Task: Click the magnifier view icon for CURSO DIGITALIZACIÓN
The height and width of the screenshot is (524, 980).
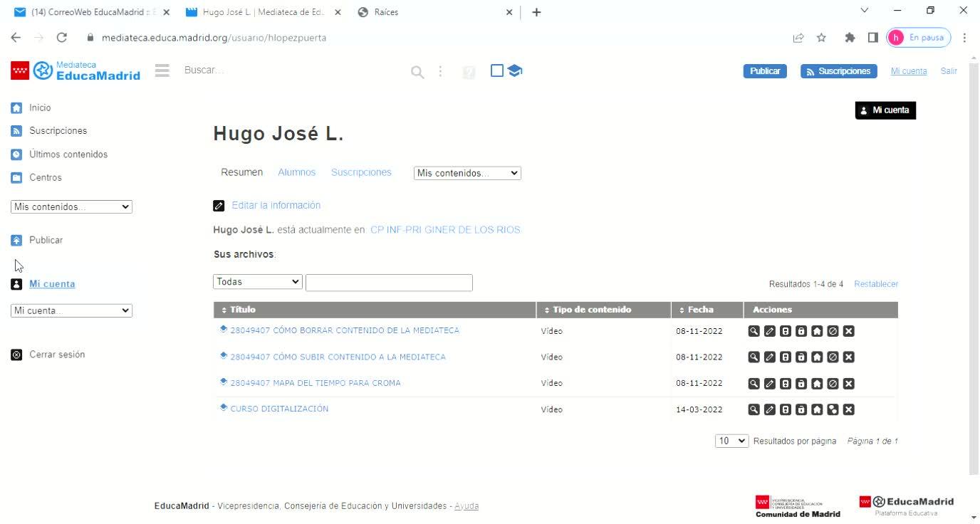Action: (x=754, y=409)
